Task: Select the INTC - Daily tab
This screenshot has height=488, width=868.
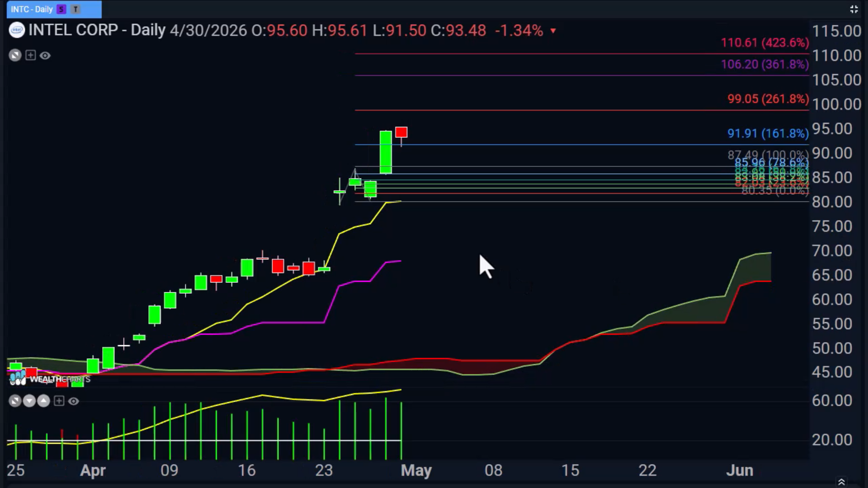Action: 54,9
